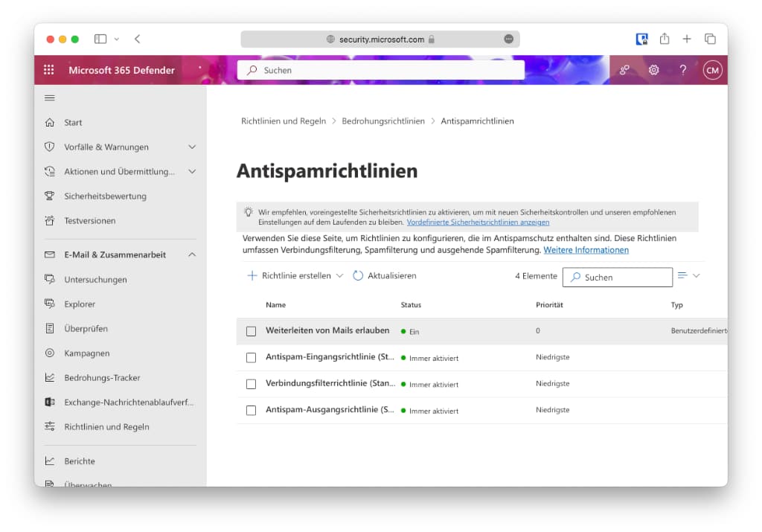Show the Safari tab overview icon
This screenshot has height=532, width=762.
[x=710, y=39]
